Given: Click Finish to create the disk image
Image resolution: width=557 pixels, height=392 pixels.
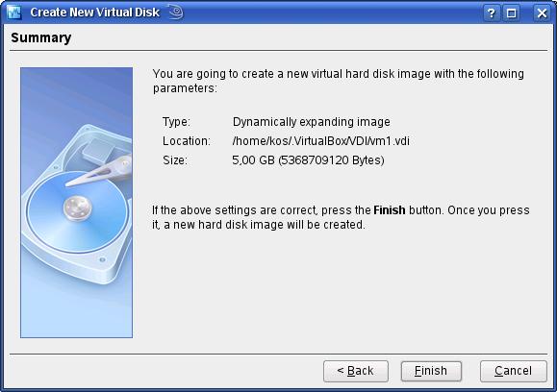Looking at the screenshot, I should tap(431, 371).
